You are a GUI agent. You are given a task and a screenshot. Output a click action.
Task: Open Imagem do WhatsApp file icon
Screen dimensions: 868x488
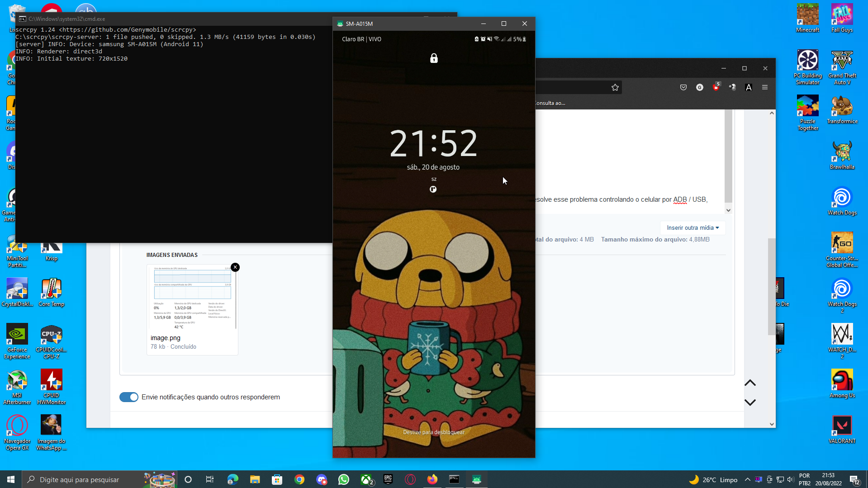click(51, 432)
